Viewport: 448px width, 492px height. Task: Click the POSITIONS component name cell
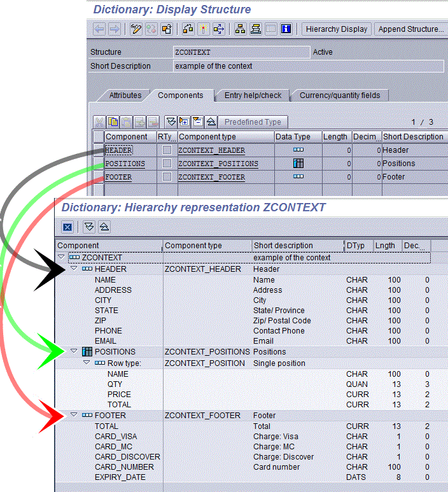point(130,164)
